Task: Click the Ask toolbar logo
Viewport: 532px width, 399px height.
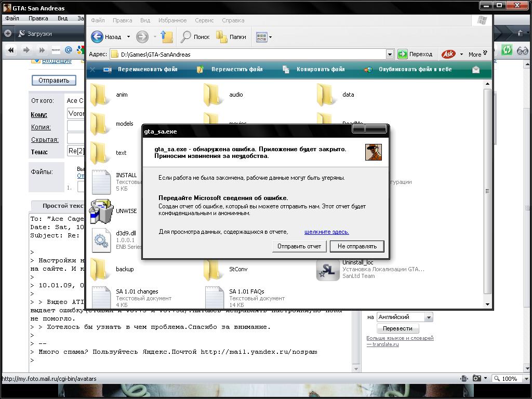Action: tap(448, 54)
